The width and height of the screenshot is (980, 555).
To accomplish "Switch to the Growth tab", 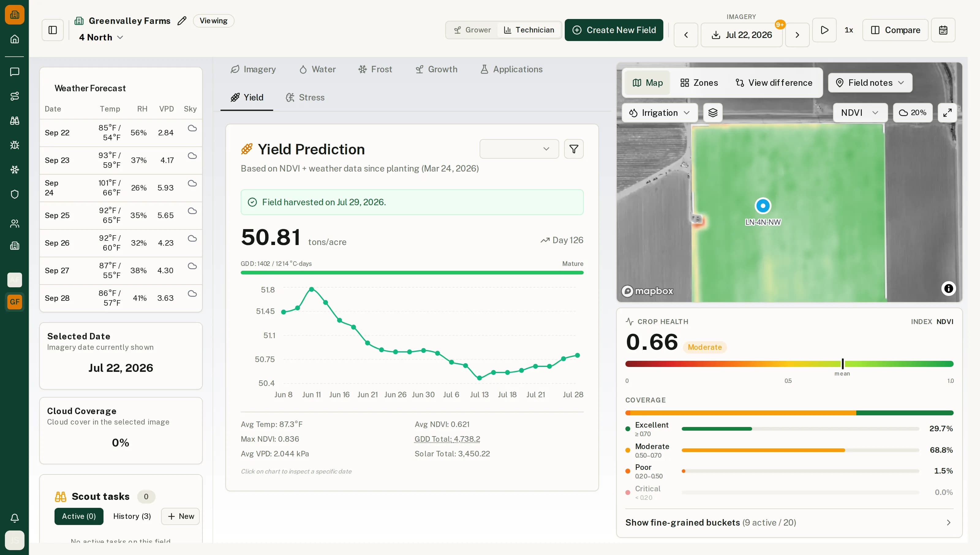I will coord(437,69).
